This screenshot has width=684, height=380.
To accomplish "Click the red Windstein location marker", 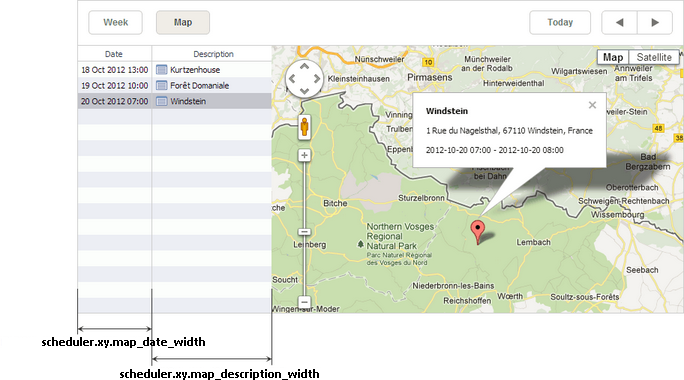I will (x=478, y=232).
